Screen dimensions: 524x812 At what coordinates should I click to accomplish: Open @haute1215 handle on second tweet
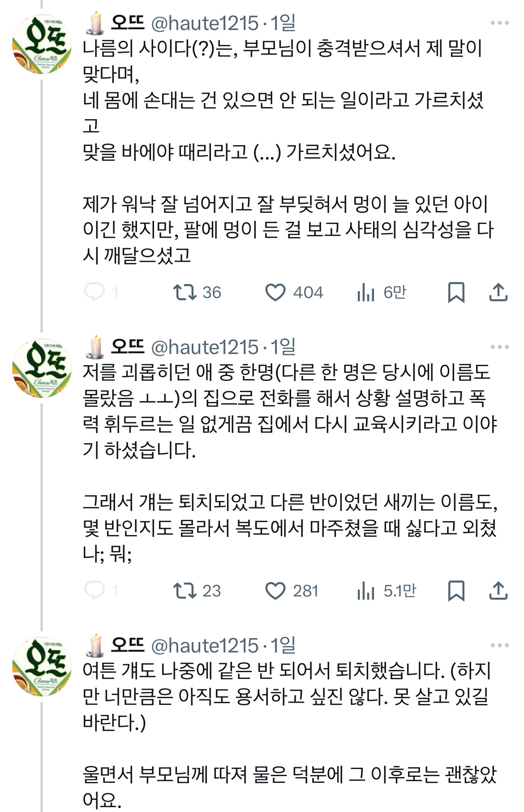coord(205,347)
